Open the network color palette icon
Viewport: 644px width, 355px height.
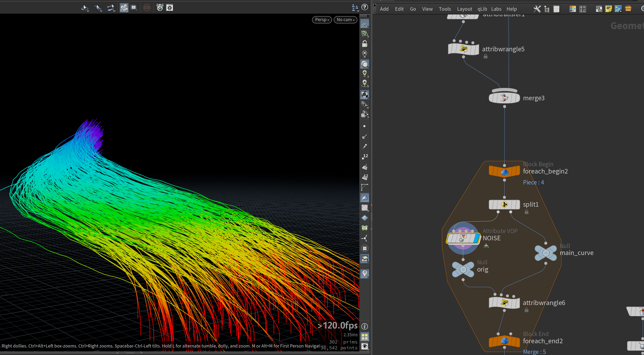coord(573,9)
